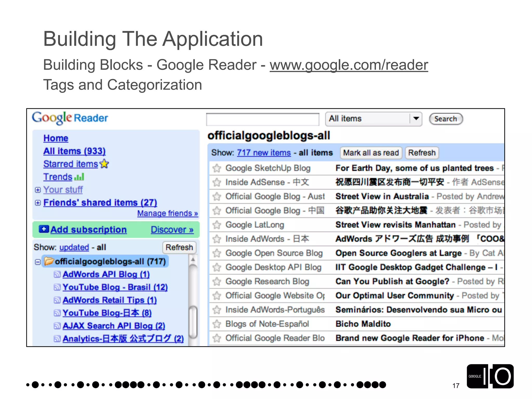This screenshot has width=532, height=399.
Task: Show only 717 new items
Action: 264,153
